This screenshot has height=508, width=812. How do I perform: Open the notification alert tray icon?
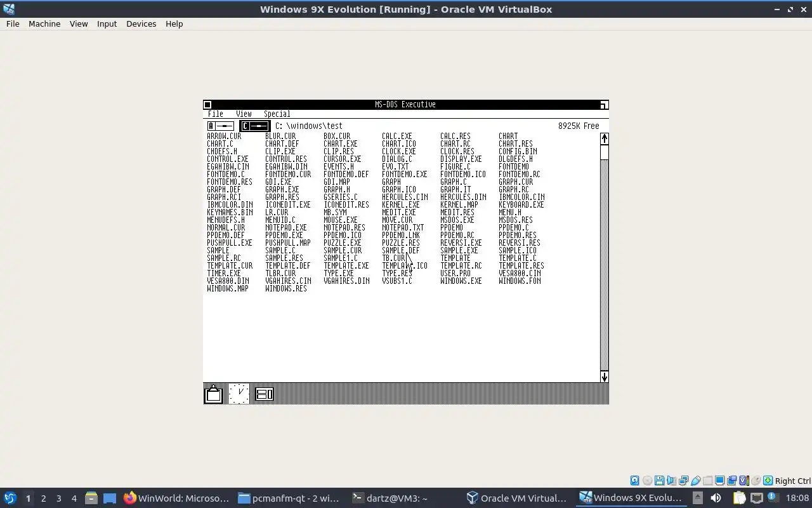[x=773, y=497]
